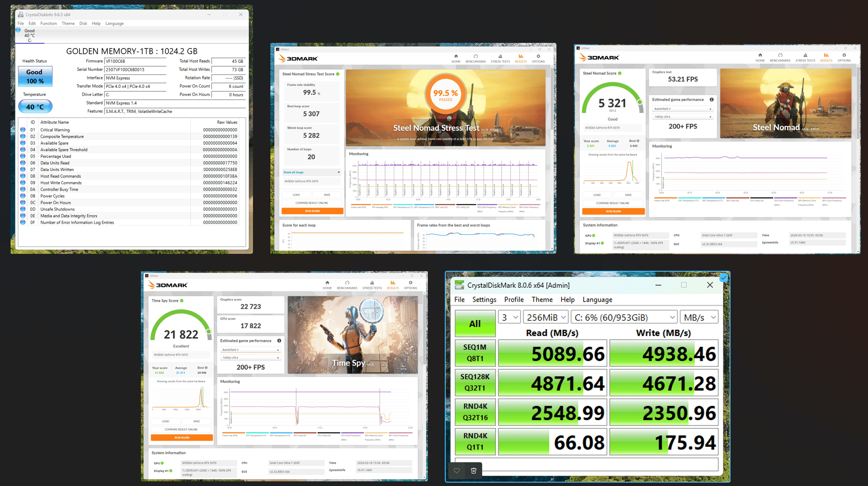Click Results icon in Steel Nomad 5 321 window
The width and height of the screenshot is (868, 486).
point(826,57)
